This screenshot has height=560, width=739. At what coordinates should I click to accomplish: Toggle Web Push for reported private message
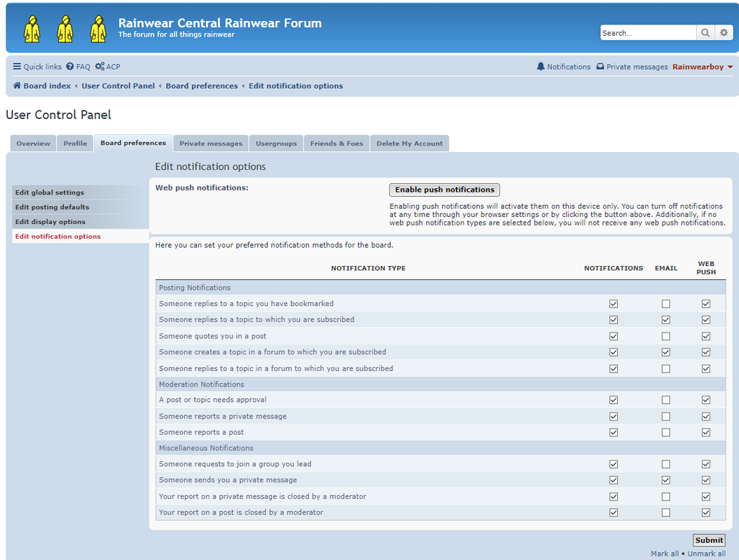(x=705, y=416)
